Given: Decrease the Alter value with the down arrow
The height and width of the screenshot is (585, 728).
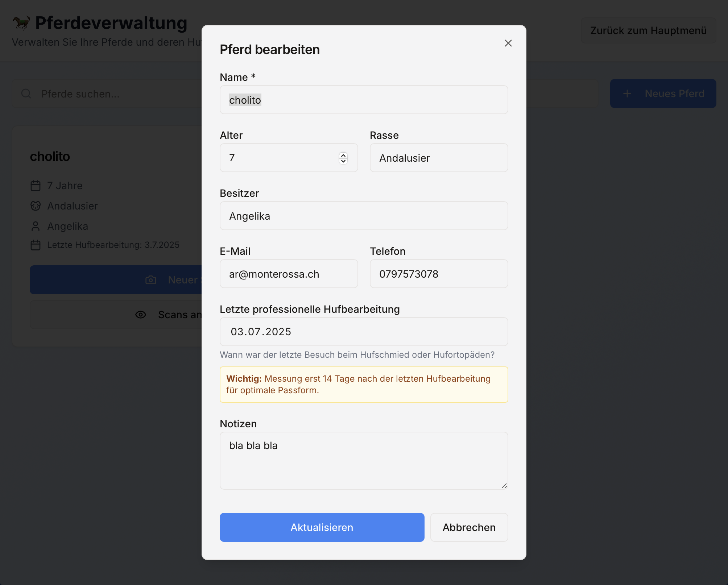Looking at the screenshot, I should (x=343, y=161).
